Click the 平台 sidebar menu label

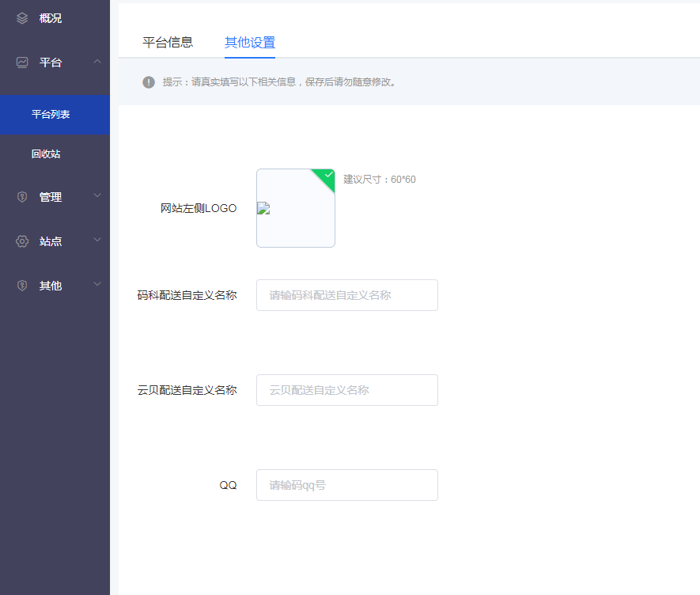click(x=51, y=62)
